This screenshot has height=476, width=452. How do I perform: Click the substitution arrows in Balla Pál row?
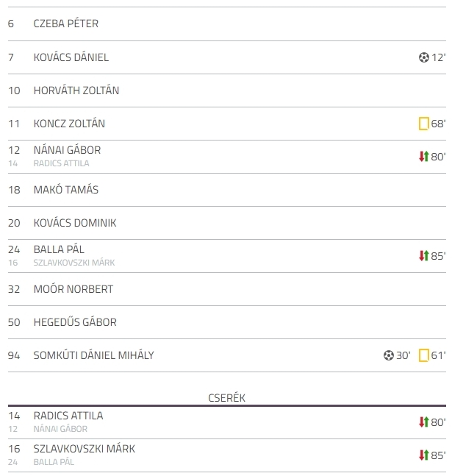[424, 256]
